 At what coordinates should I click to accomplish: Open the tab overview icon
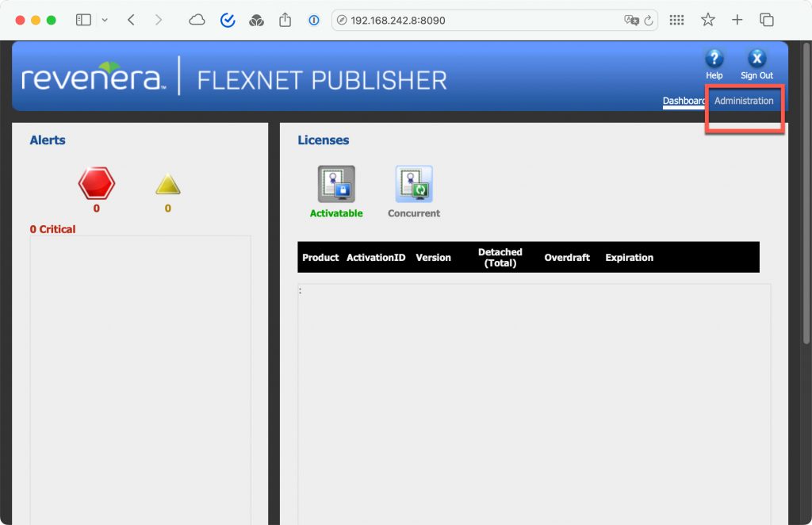(767, 20)
